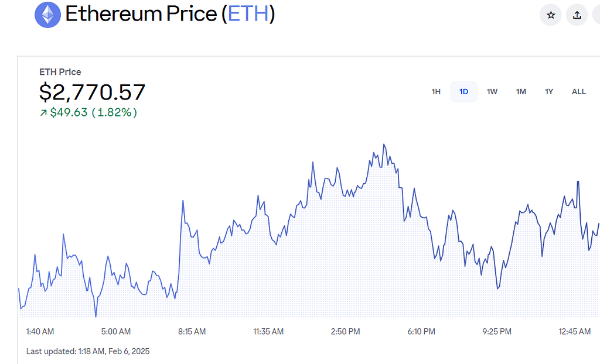Switch chart to 1H time range

436,92
